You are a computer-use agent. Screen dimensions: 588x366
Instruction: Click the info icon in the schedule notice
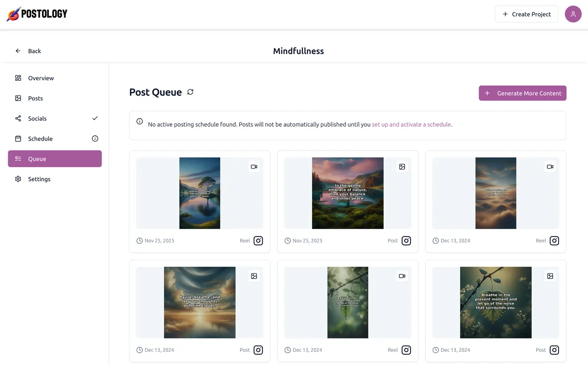140,121
